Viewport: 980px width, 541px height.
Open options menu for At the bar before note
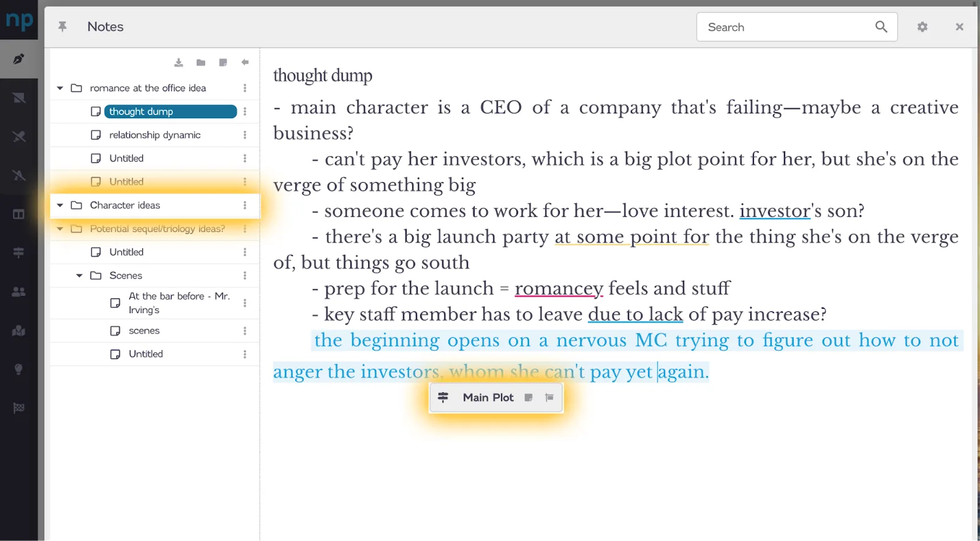(245, 303)
